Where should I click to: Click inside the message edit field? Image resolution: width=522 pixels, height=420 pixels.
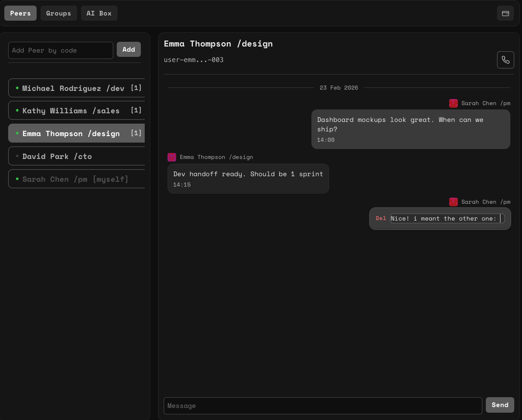pos(444,219)
